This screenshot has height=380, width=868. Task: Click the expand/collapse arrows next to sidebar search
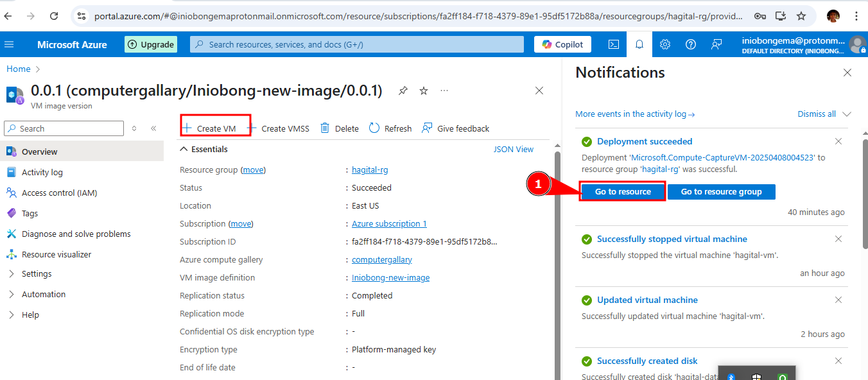click(134, 128)
